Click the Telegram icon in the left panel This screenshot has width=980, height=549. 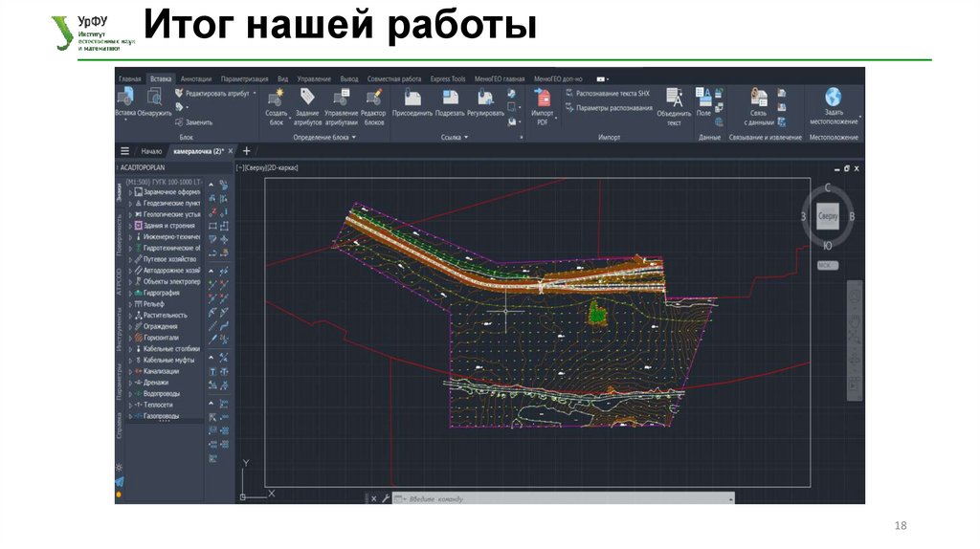(x=120, y=481)
